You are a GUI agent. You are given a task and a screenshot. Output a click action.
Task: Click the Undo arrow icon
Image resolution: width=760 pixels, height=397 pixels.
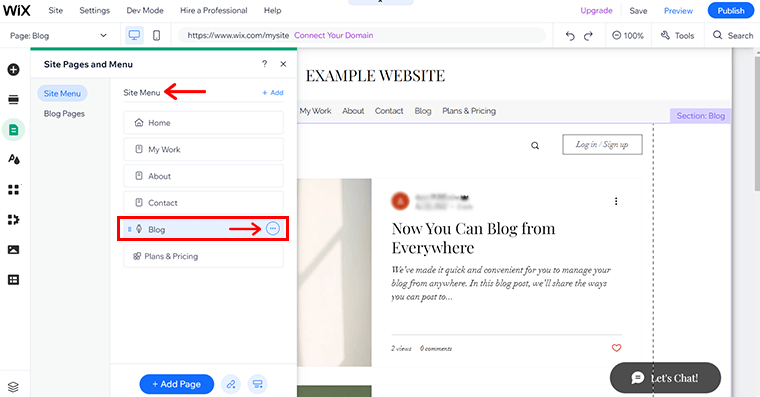pyautogui.click(x=570, y=35)
